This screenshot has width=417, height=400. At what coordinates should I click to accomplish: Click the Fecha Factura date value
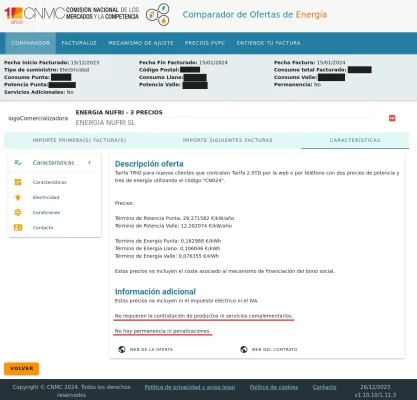coord(331,62)
